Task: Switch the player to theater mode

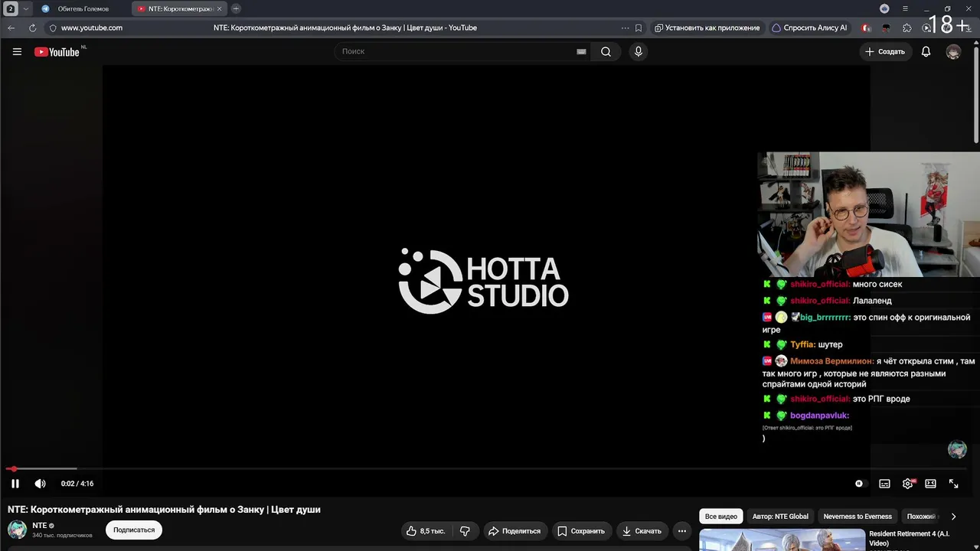Action: [x=930, y=484]
